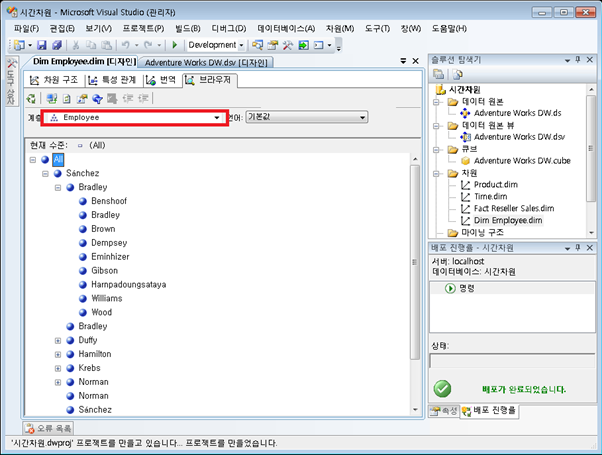
Task: Expand the Duffy node
Action: tap(58, 341)
